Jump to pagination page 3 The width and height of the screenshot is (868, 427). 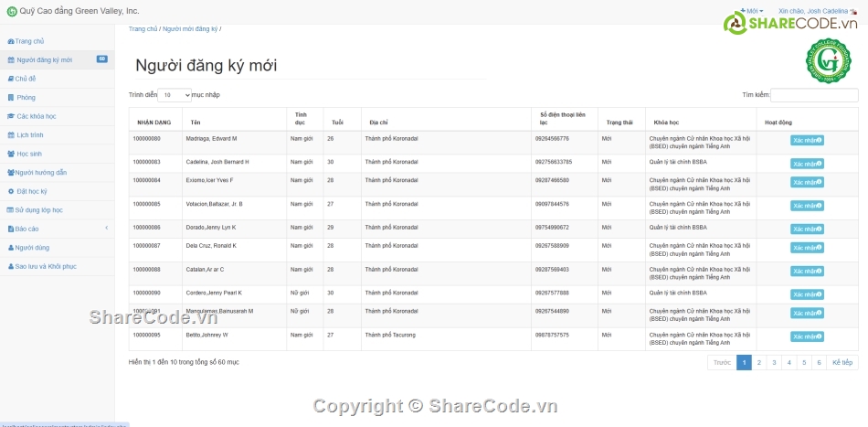pyautogui.click(x=775, y=362)
